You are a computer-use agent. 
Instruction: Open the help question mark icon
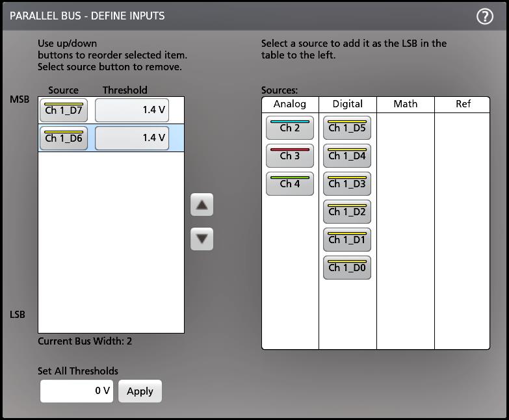[x=485, y=16]
